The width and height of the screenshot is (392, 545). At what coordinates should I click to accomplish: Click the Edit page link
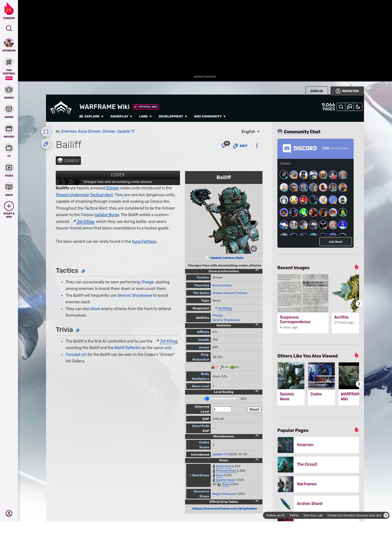[240, 146]
